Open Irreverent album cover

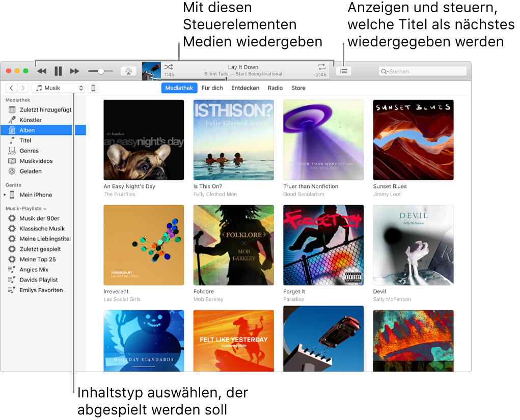144,245
